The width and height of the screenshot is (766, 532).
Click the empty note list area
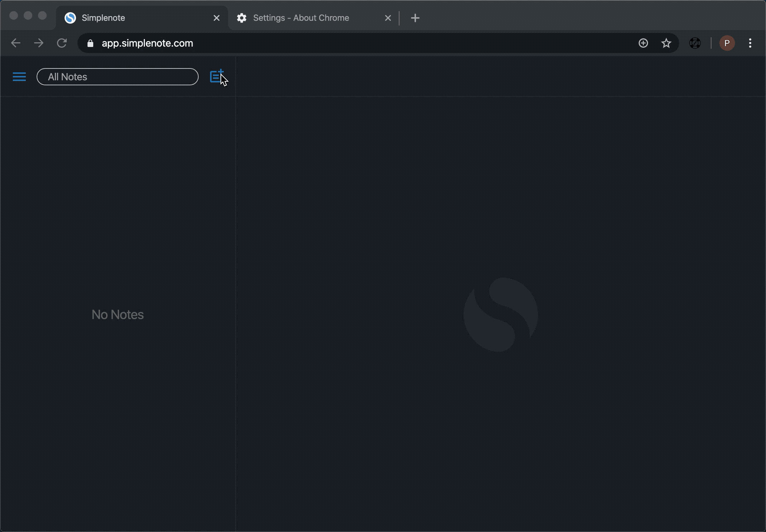(x=118, y=314)
